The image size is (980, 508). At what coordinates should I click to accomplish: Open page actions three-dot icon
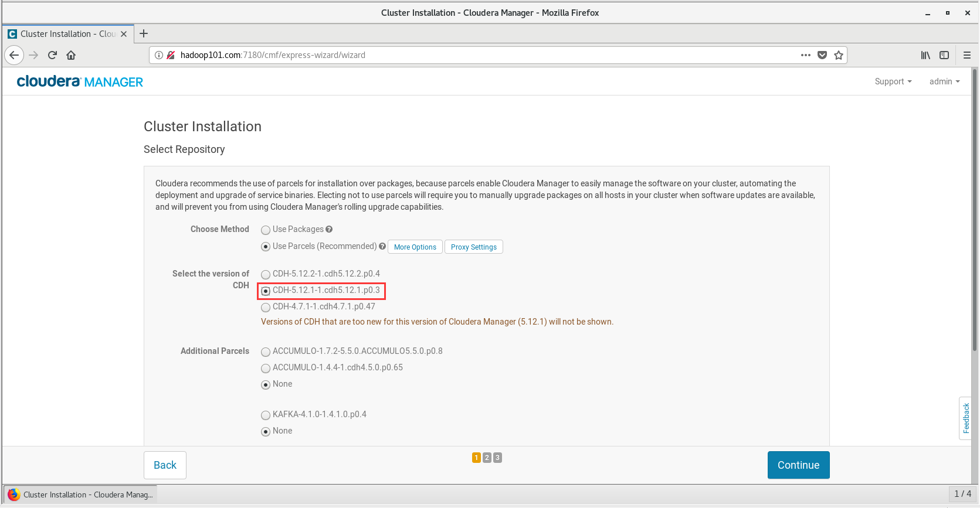click(x=806, y=55)
